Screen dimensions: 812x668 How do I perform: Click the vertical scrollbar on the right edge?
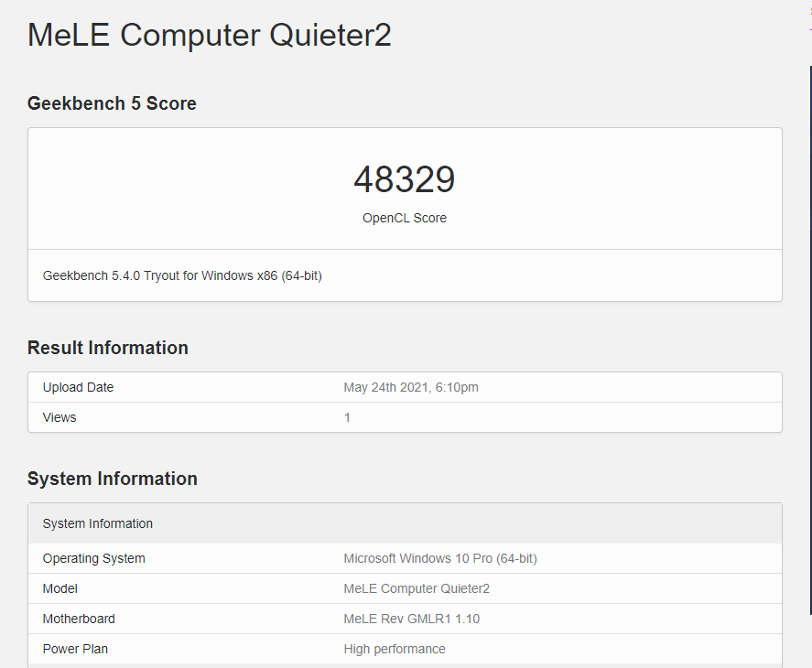tap(810, 340)
